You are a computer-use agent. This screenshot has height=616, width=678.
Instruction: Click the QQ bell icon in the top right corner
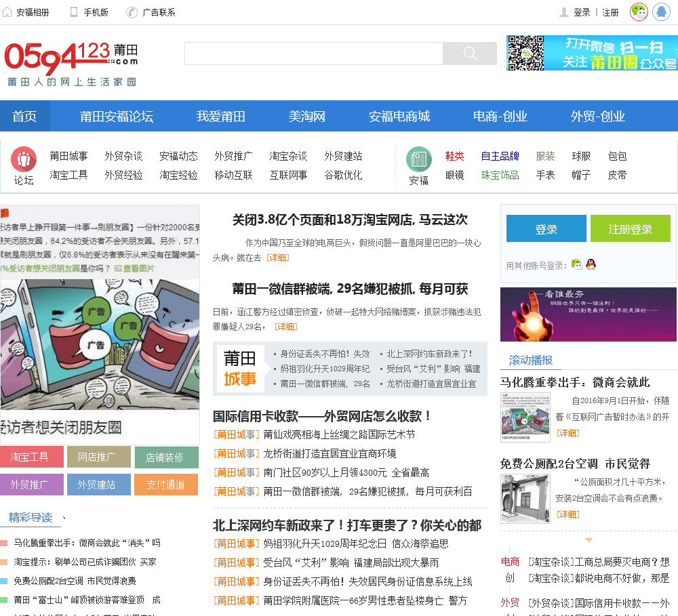click(x=660, y=12)
